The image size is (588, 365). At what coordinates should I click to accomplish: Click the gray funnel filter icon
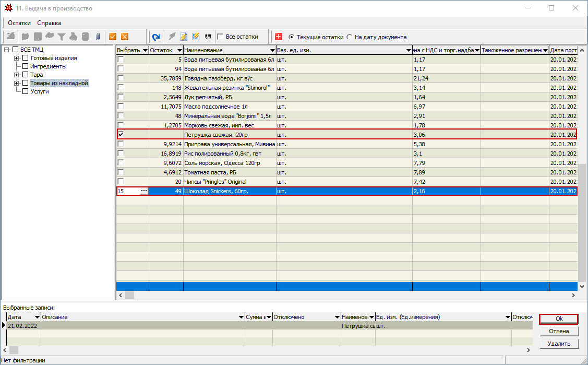coord(62,37)
